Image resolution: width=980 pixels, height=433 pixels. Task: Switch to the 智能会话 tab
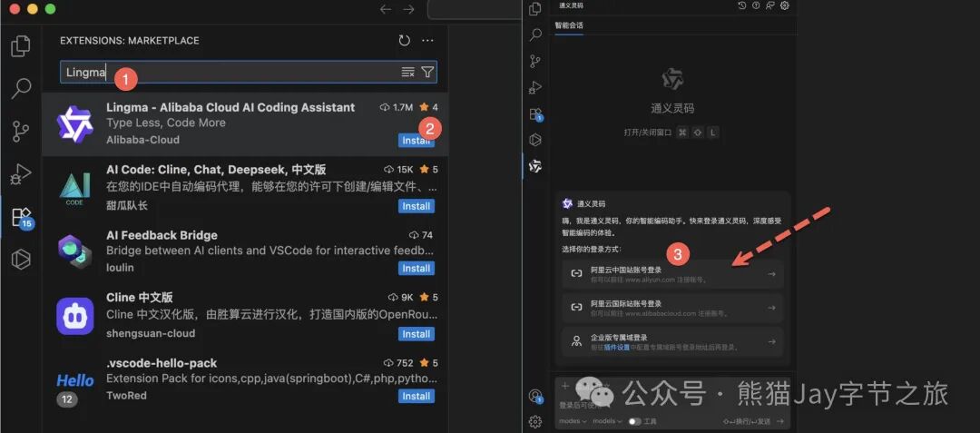(569, 25)
